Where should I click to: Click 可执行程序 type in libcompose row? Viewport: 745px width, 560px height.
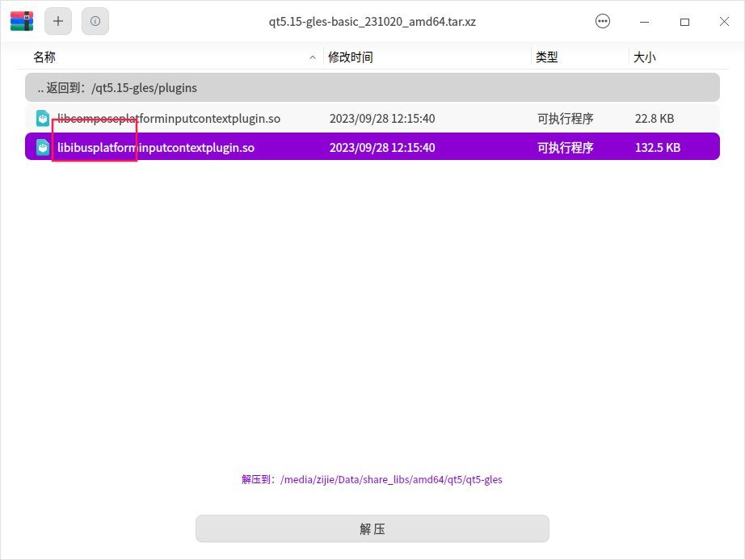(565, 118)
